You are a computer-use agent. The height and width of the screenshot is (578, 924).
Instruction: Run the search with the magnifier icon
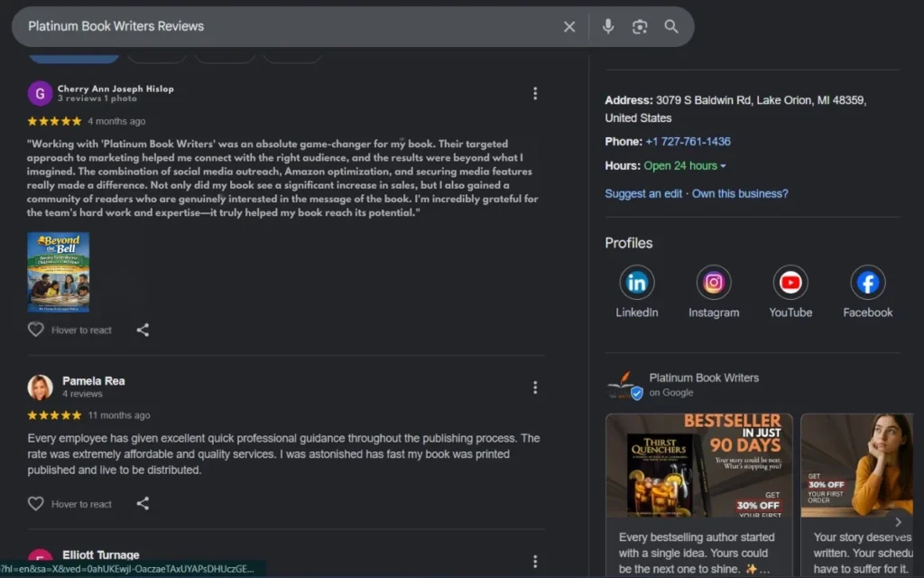click(x=671, y=27)
